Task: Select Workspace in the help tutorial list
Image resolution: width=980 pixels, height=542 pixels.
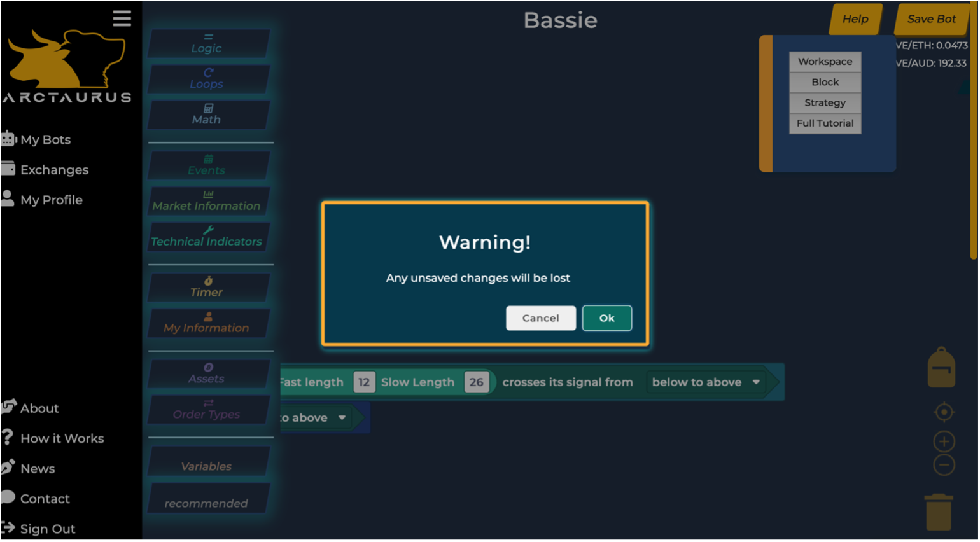Action: (825, 62)
